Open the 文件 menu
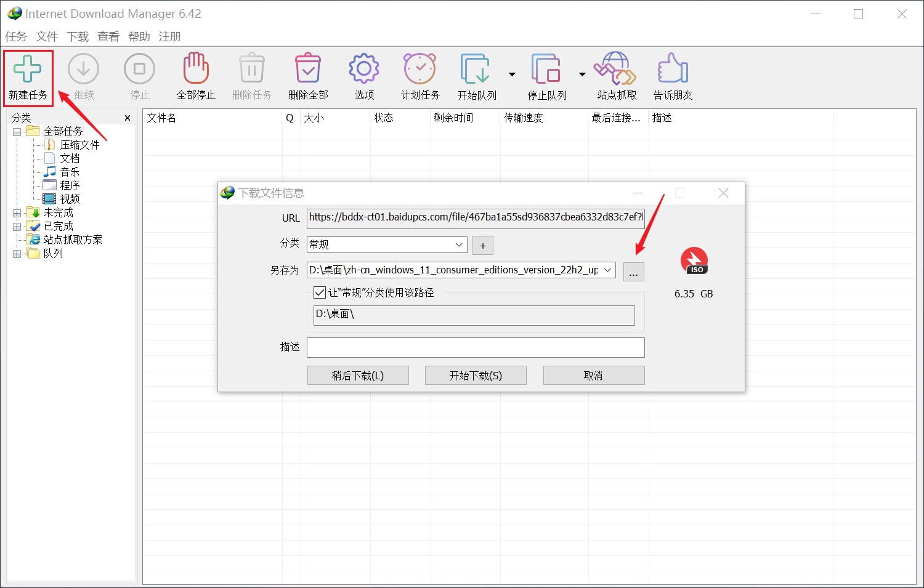 coord(47,36)
